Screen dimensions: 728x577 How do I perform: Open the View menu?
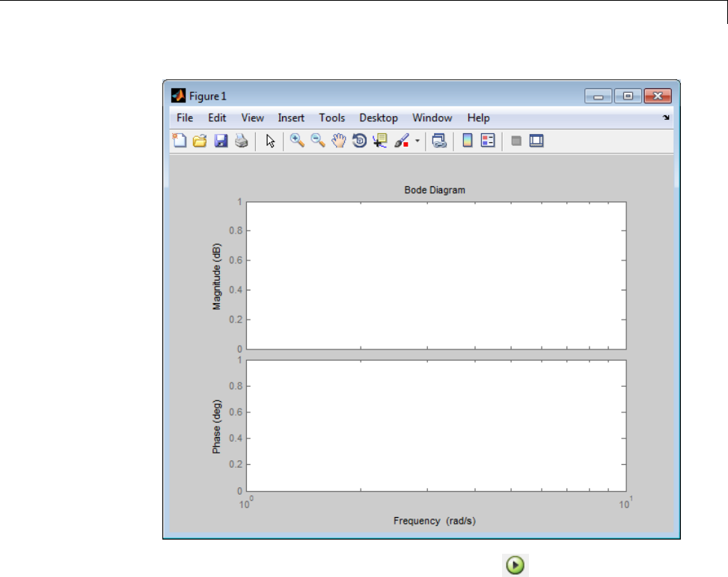coord(253,118)
